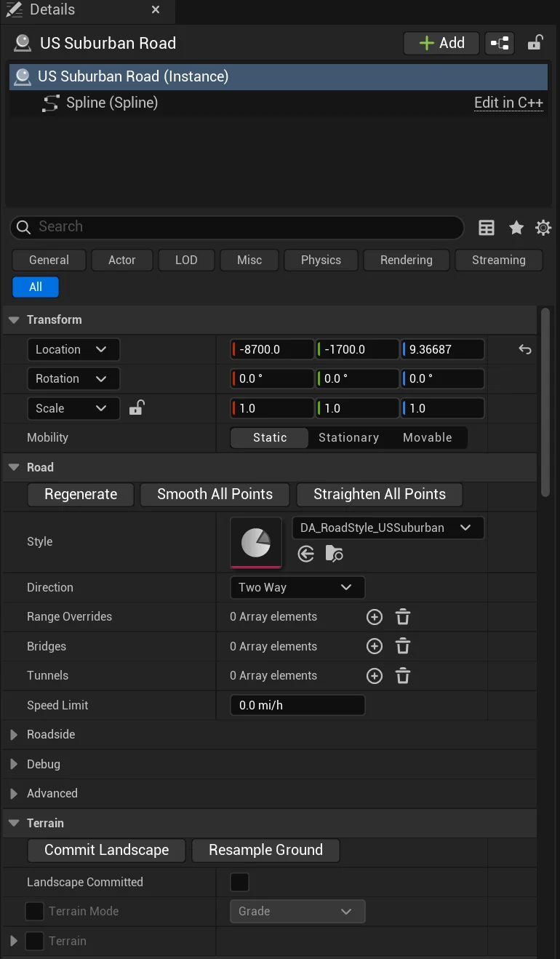The width and height of the screenshot is (560, 959).
Task: Open Location type dropdown
Action: click(73, 349)
